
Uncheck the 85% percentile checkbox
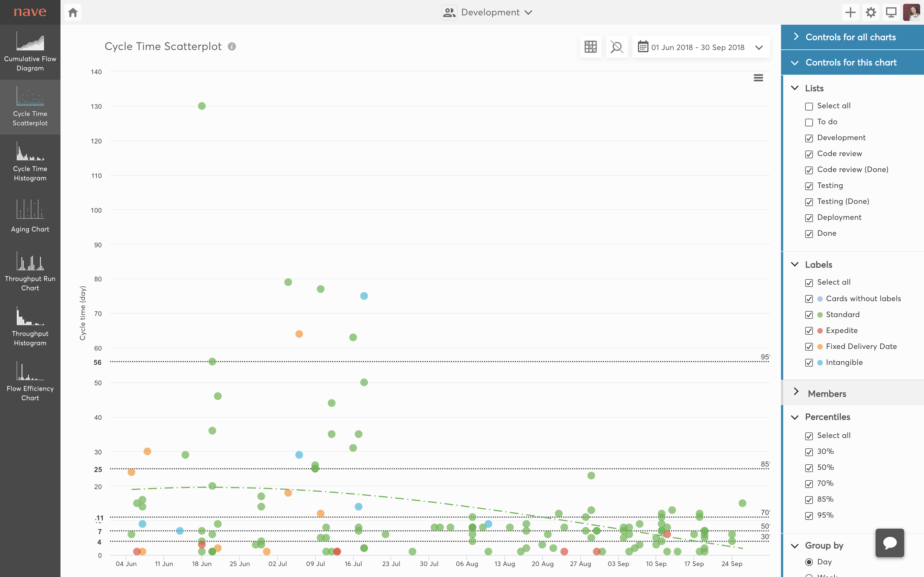[809, 500]
